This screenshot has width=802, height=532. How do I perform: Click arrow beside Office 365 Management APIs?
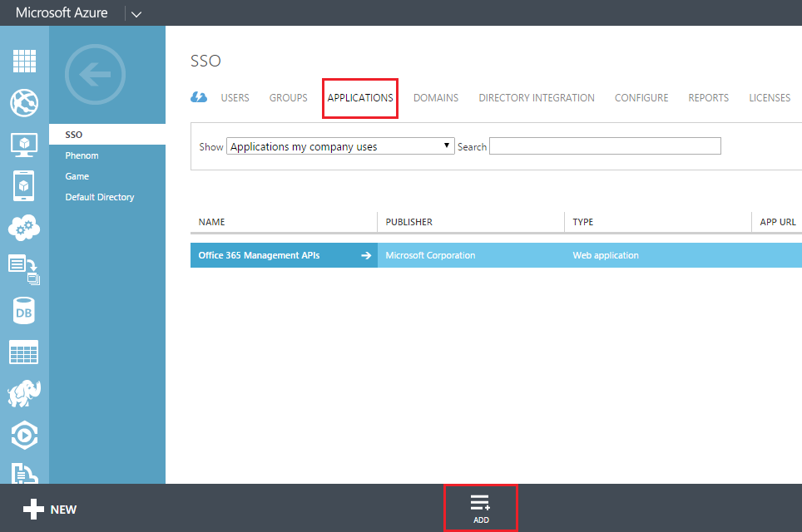pyautogui.click(x=366, y=255)
